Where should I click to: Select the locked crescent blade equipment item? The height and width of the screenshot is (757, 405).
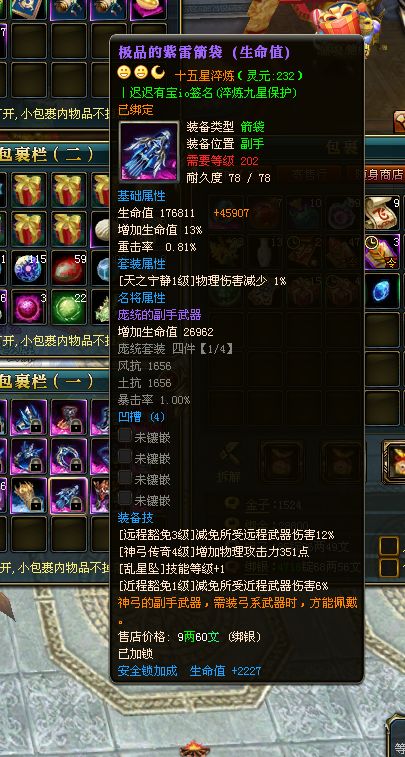point(69,456)
